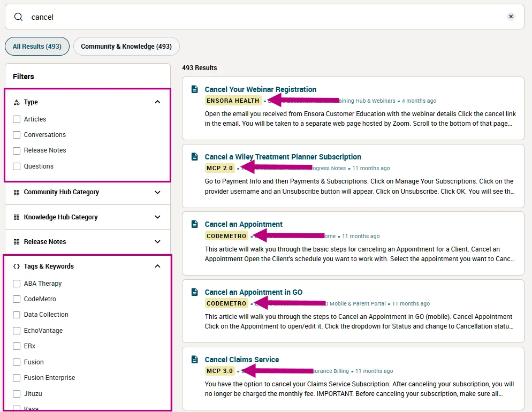This screenshot has height=412, width=532.
Task: Click the Type filter shapes icon
Action: point(16,102)
